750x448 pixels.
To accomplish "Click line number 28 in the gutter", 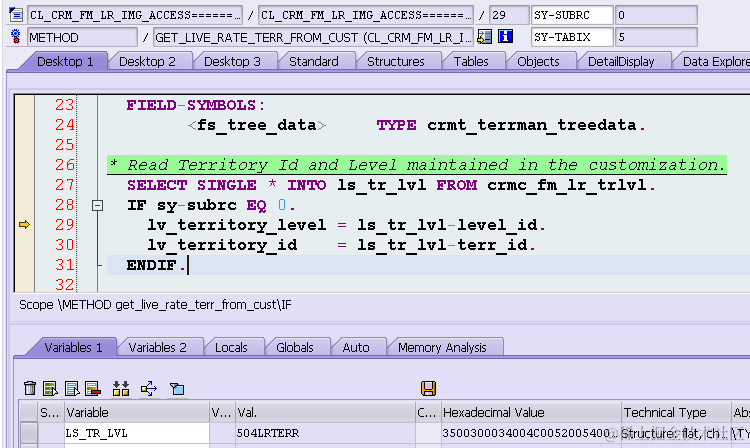I will pos(65,205).
